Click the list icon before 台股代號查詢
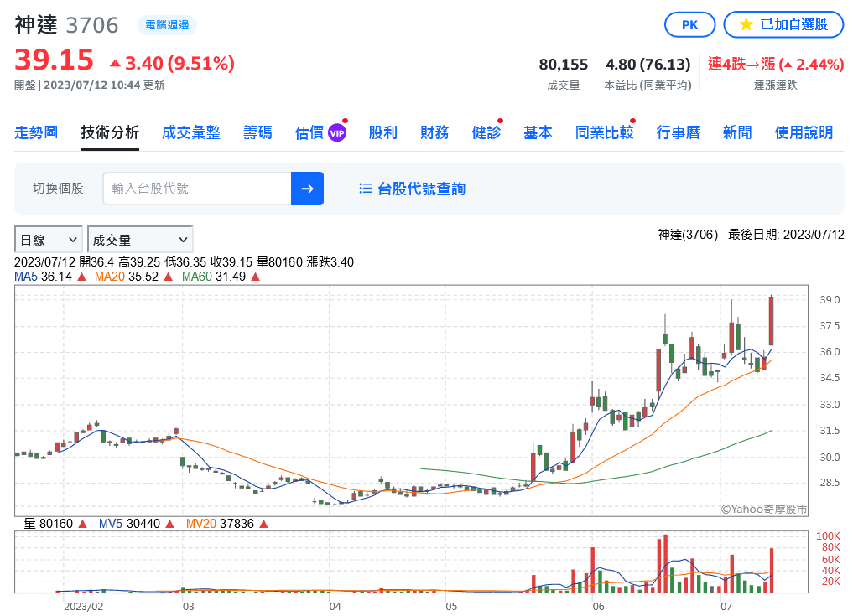853x616 pixels. (x=366, y=189)
